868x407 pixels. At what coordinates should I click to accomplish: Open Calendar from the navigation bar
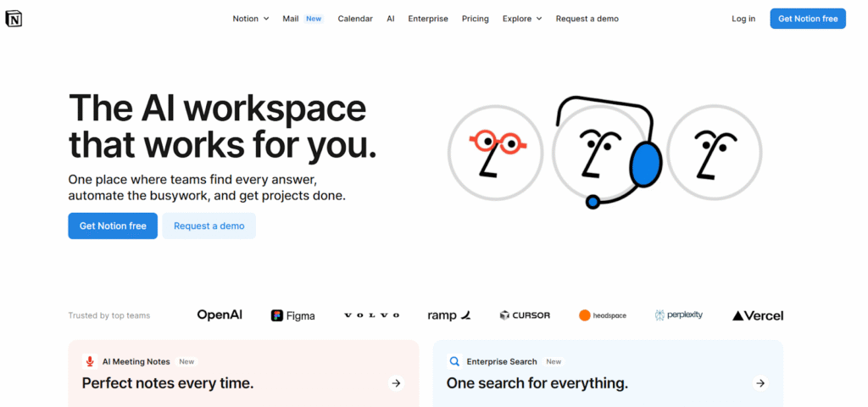(x=355, y=19)
